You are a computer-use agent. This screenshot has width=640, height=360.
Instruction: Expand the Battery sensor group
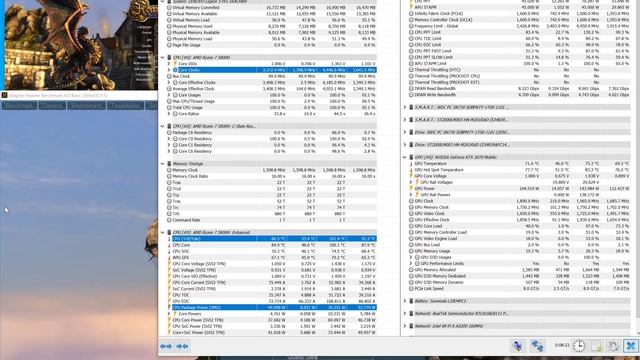pos(404,301)
